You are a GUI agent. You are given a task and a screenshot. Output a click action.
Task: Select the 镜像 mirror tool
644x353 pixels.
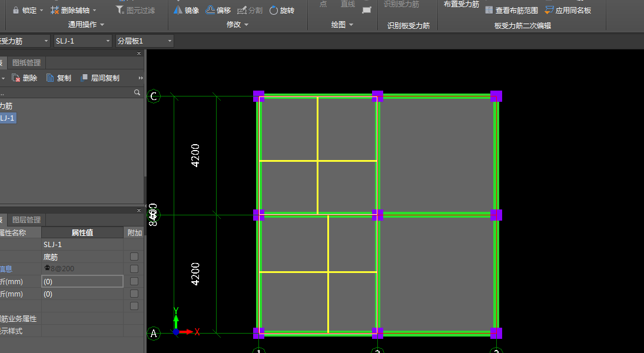(x=186, y=10)
